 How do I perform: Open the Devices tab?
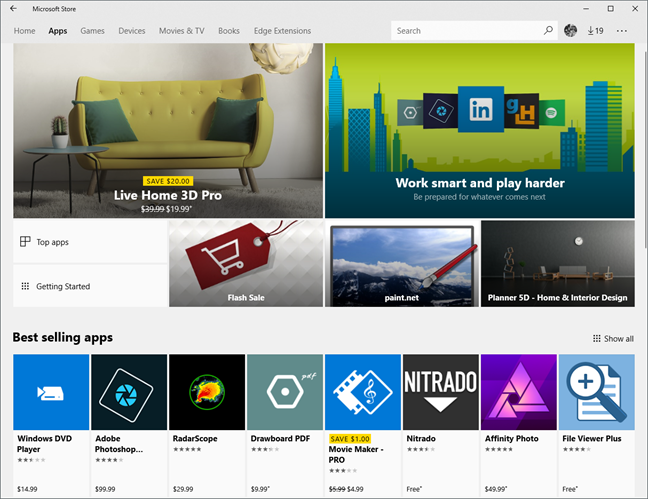tap(132, 31)
